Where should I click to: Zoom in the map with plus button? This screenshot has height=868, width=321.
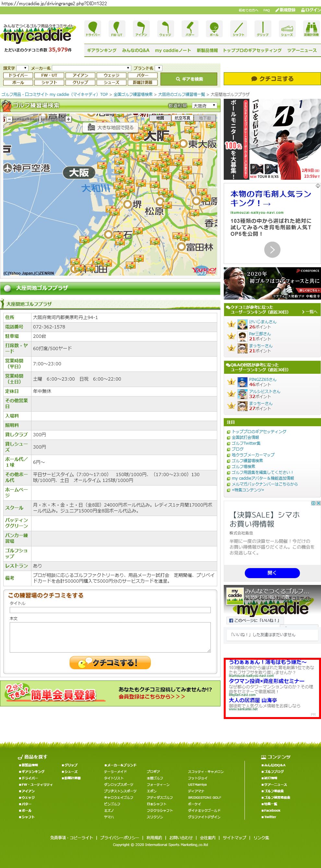point(68,119)
